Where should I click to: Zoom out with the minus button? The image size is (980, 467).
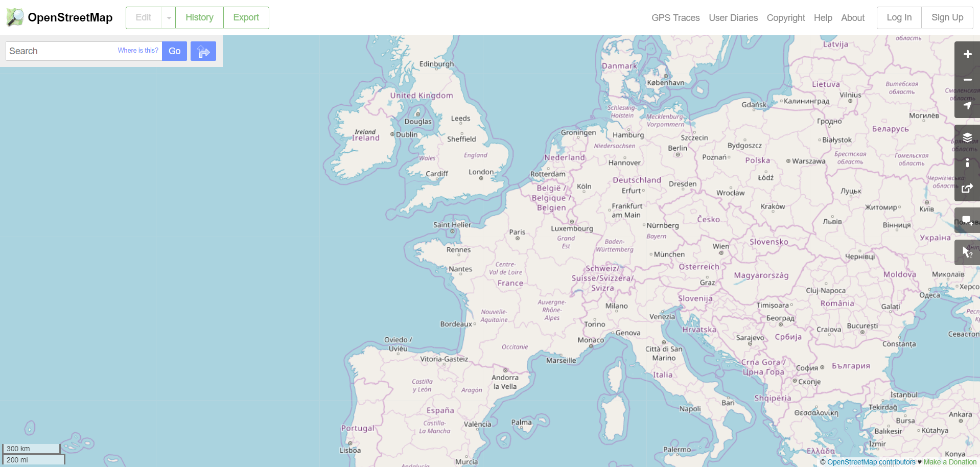tap(967, 80)
